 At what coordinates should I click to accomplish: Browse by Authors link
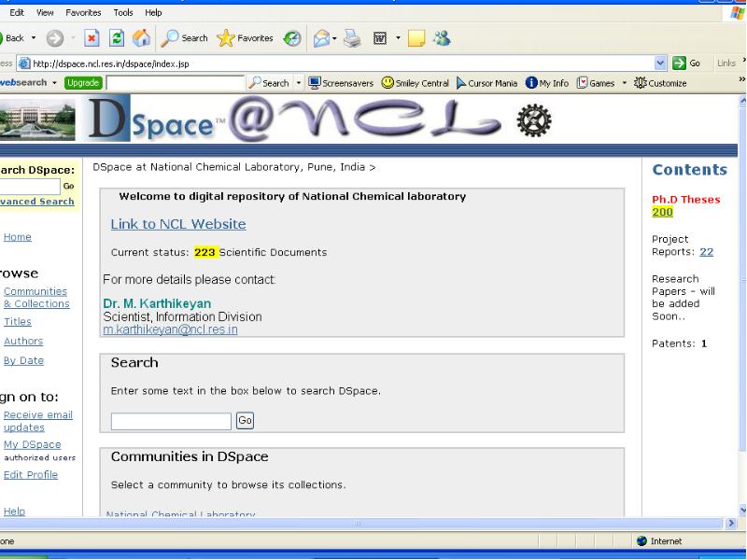(x=23, y=341)
